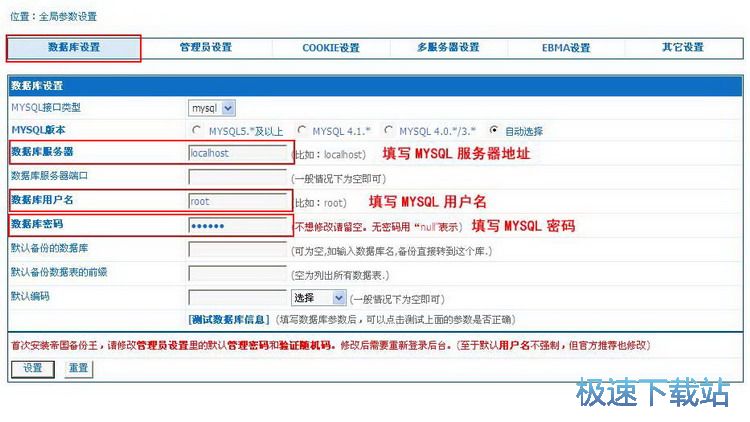Go to the 多服务器设置 tab
Viewport: 750px width, 422px height.
click(x=448, y=47)
